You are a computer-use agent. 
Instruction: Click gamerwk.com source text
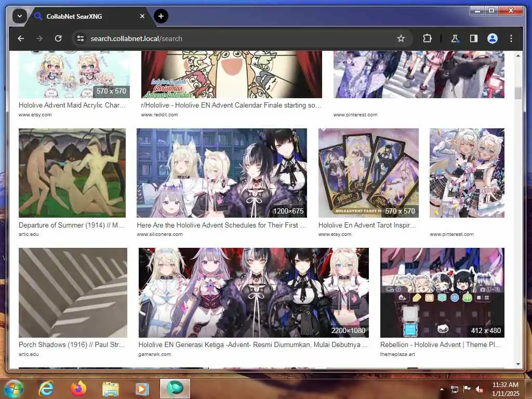pos(155,354)
